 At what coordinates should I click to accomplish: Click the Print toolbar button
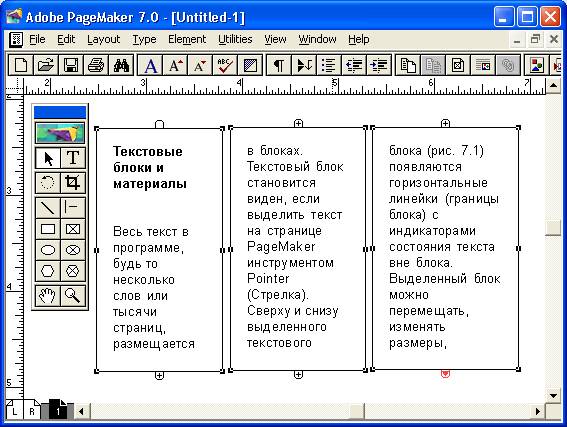(x=96, y=65)
